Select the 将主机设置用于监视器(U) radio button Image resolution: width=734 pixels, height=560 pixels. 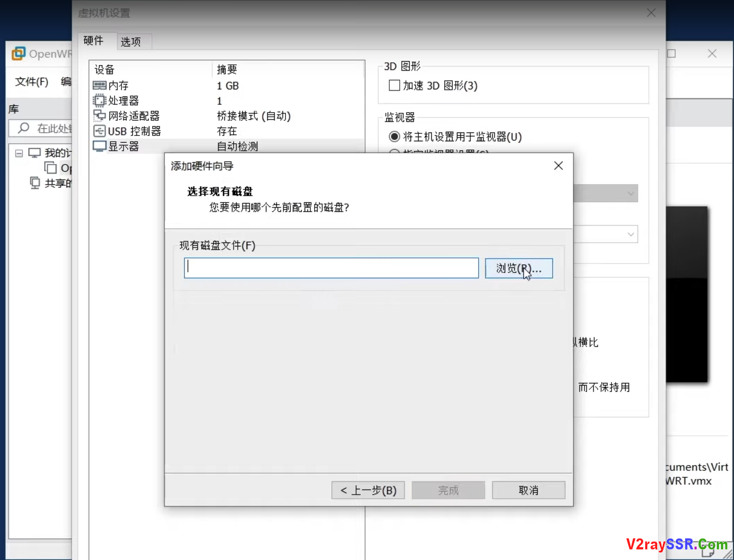[x=395, y=136]
